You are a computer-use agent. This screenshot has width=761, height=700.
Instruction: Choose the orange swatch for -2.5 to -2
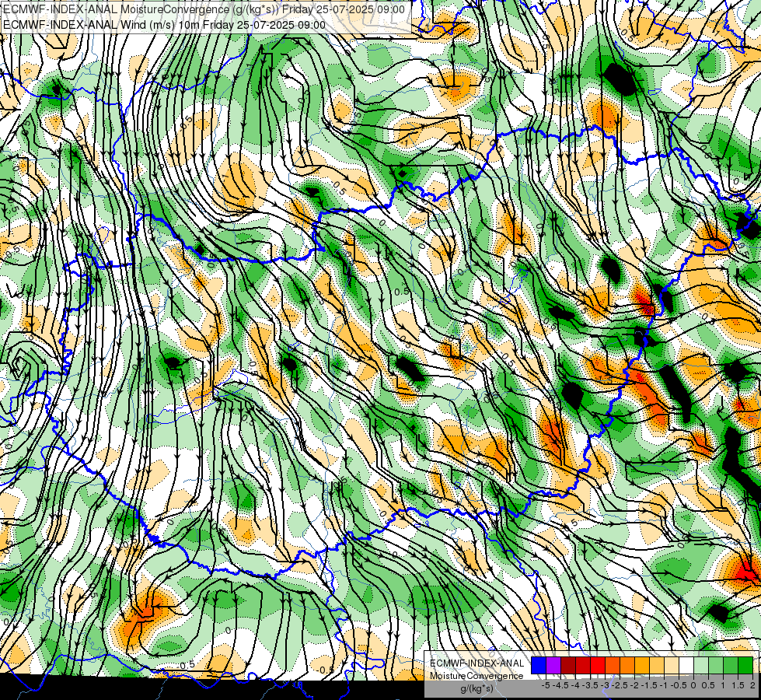tap(627, 666)
